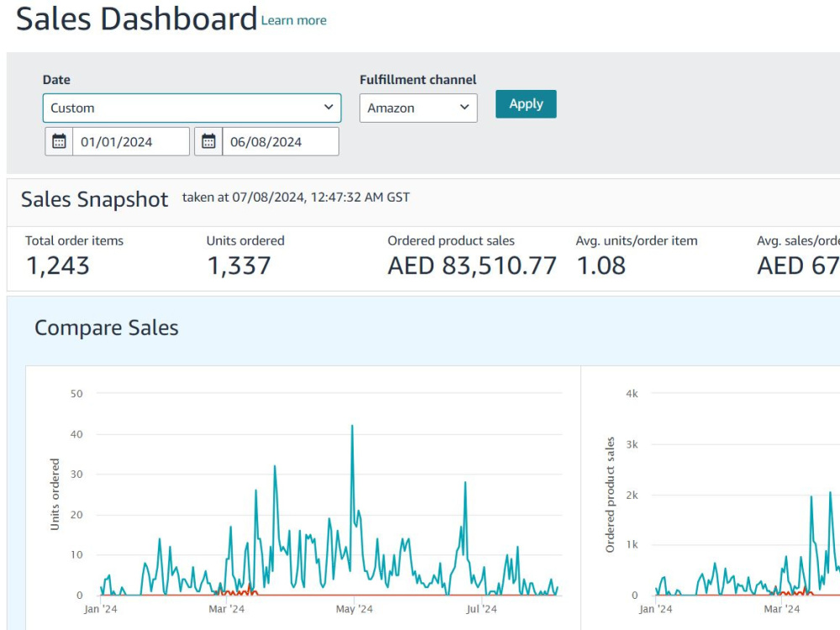Click the May '24 axis label in units chart
Screen dimensions: 840x630
(354, 609)
